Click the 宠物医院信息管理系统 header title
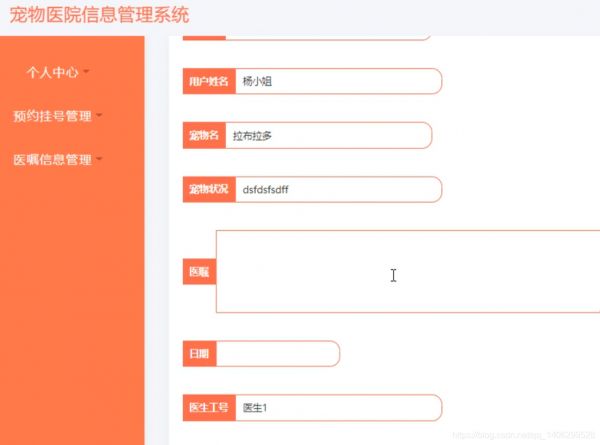This screenshot has height=445, width=600. (x=99, y=15)
